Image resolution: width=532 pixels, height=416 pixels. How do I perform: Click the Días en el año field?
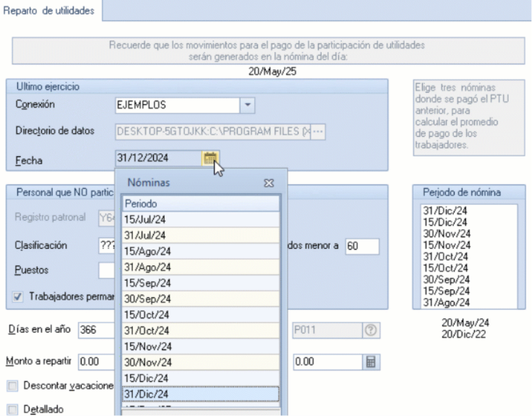96,330
